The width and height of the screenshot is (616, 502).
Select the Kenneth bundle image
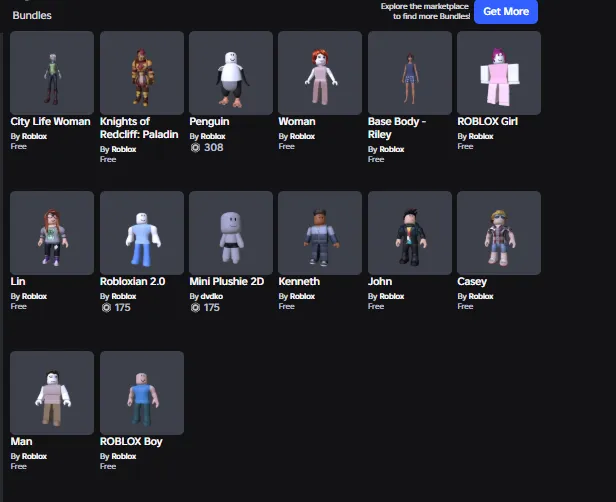[x=320, y=233]
